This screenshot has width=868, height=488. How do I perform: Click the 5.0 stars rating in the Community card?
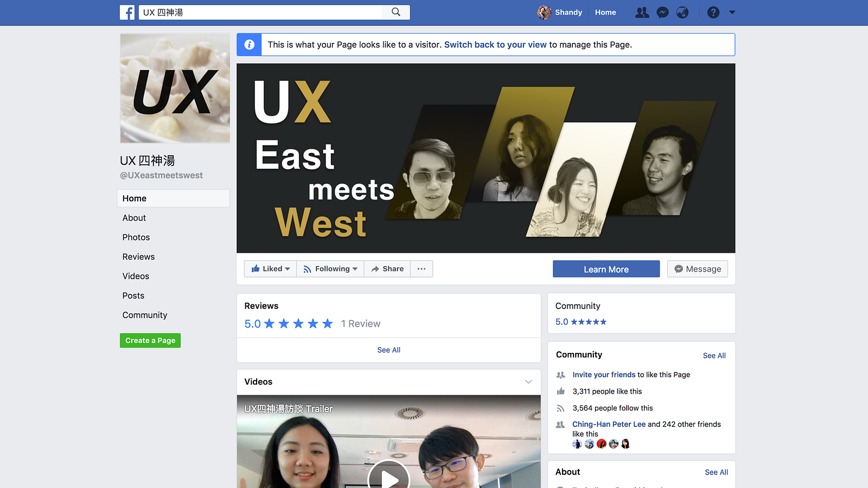coord(581,322)
